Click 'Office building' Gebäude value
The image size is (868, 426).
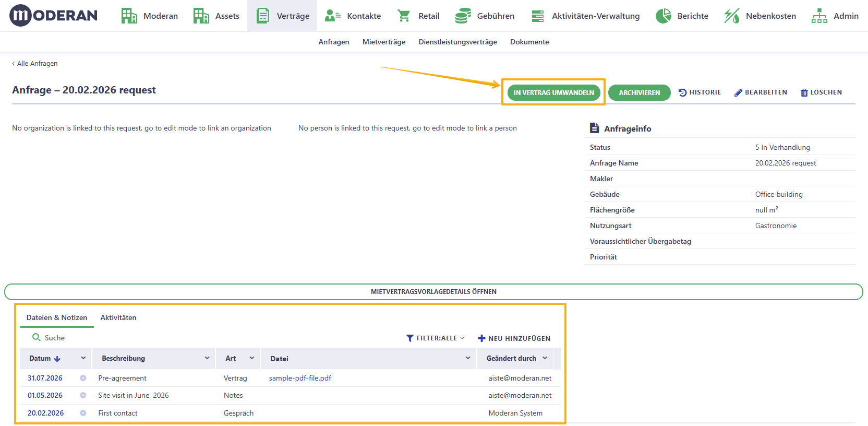click(779, 194)
